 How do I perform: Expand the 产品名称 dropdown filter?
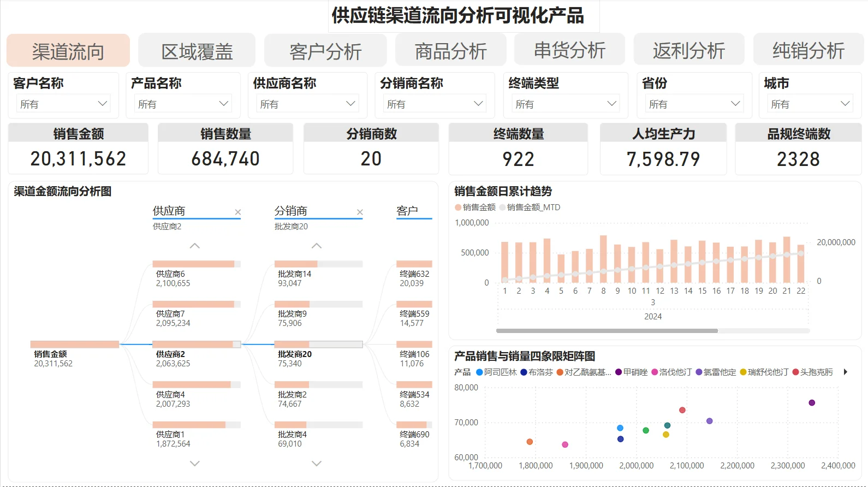(x=183, y=104)
